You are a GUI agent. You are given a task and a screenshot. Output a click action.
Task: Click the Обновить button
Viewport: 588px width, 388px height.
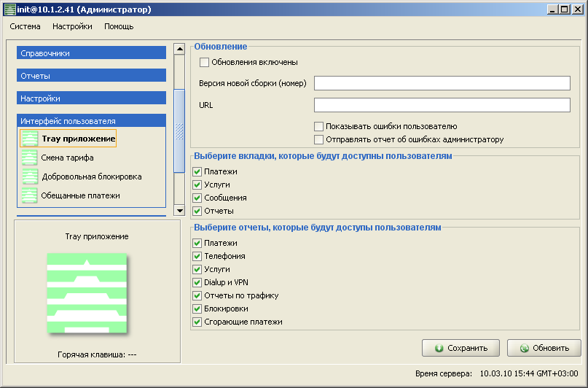tap(544, 348)
